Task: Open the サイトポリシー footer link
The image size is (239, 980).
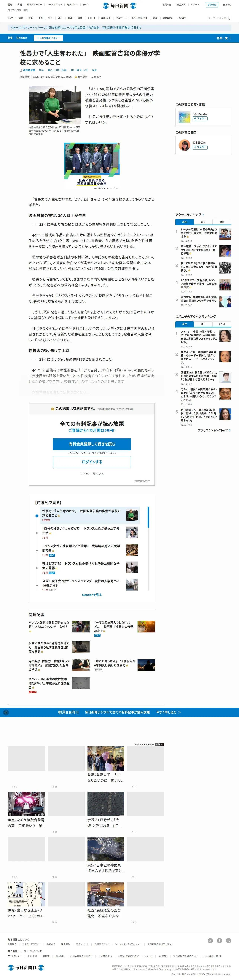Action: click(15, 956)
